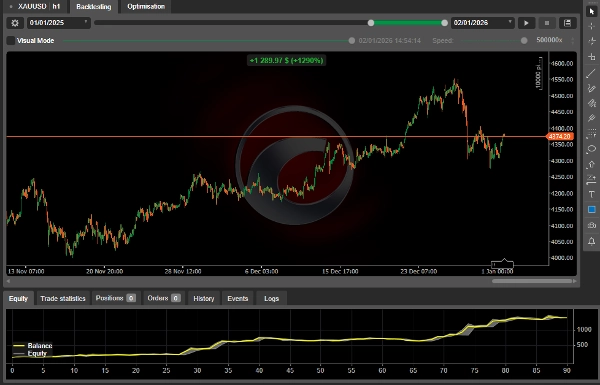
Task: Select the third cursor-mode tool in the drawing toolbar
Action: 592,41
